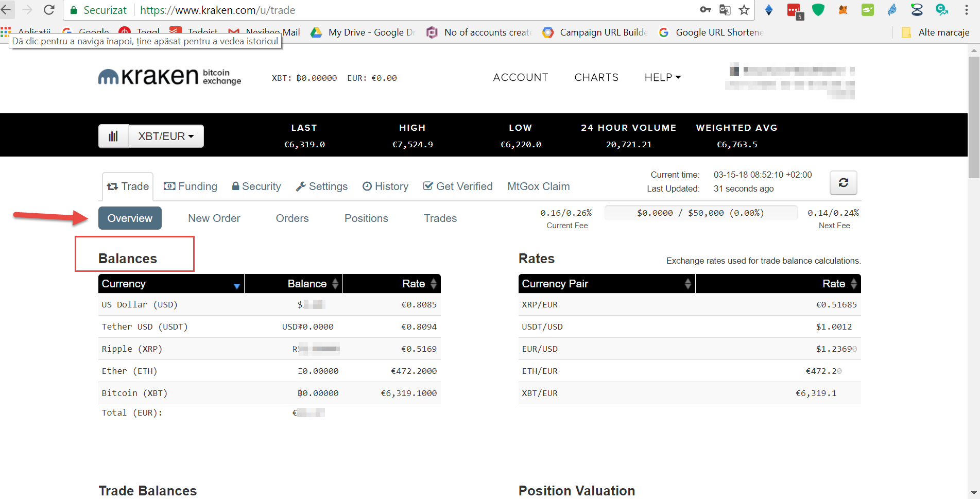Open the Orders sub-tab
This screenshot has height=499, width=980.
click(293, 218)
